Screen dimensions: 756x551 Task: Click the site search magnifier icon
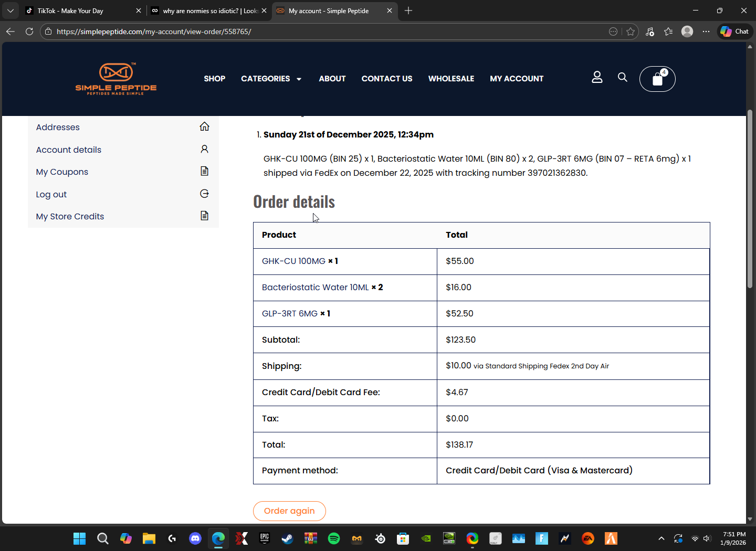[x=623, y=77]
